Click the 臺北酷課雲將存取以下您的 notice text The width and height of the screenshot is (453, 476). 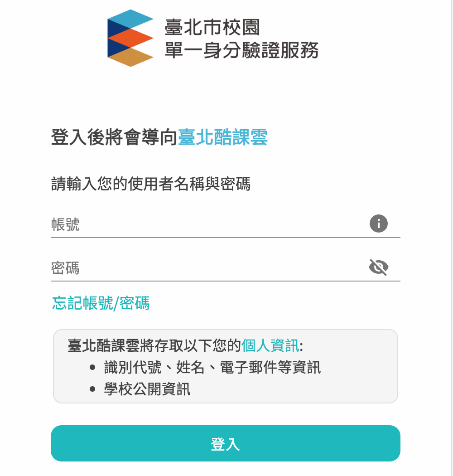point(154,346)
